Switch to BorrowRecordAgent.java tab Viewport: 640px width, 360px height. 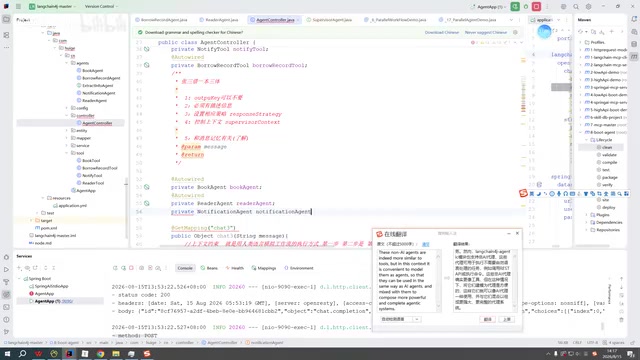click(161, 20)
